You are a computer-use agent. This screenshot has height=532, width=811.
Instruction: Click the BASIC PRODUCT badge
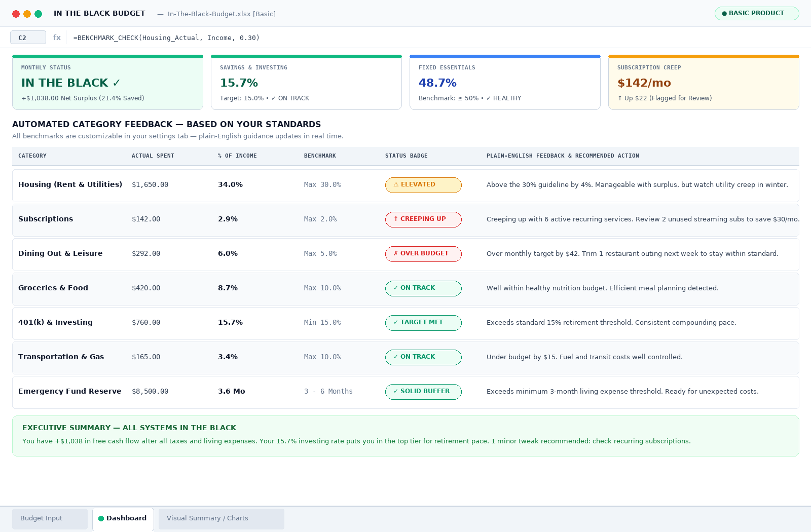[x=757, y=13]
